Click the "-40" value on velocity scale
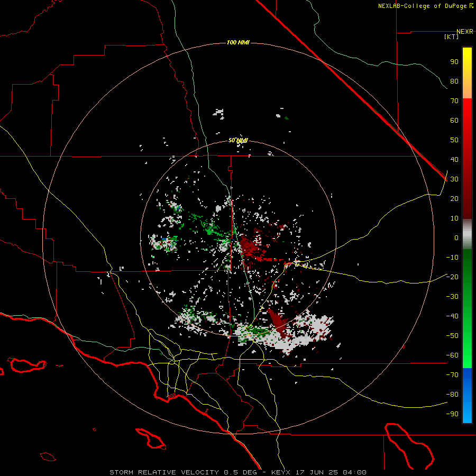 pos(452,316)
